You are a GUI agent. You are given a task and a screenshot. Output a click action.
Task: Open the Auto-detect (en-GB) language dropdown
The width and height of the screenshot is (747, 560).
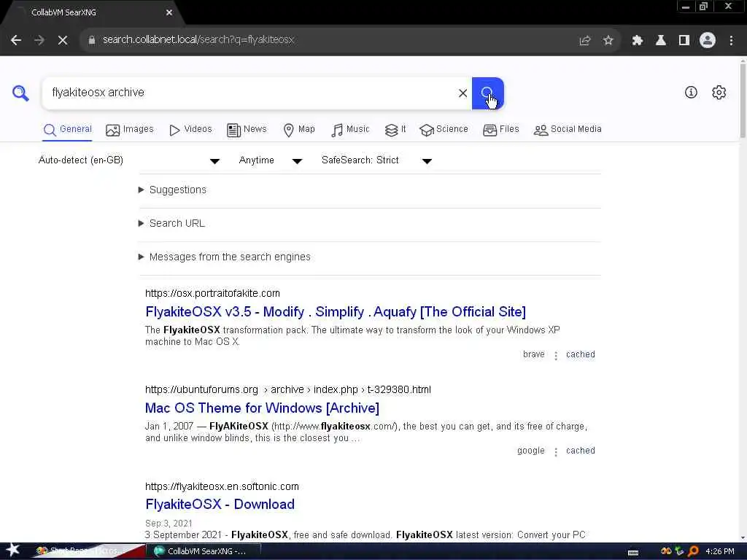click(128, 160)
